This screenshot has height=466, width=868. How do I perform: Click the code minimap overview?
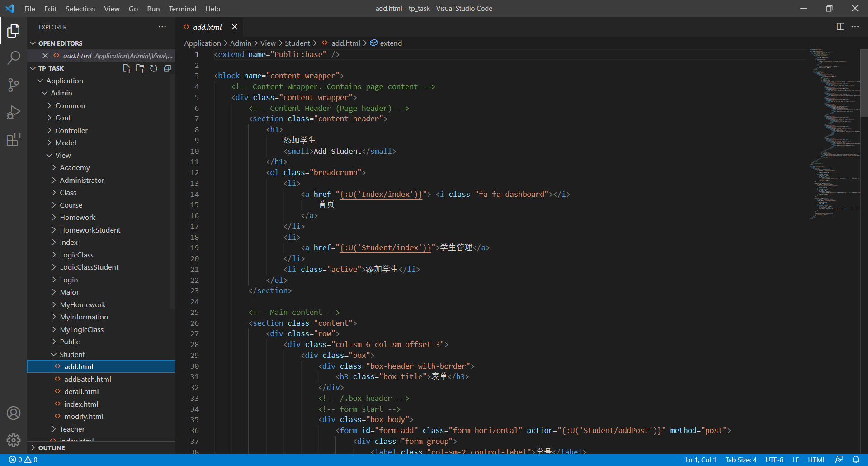(835, 133)
